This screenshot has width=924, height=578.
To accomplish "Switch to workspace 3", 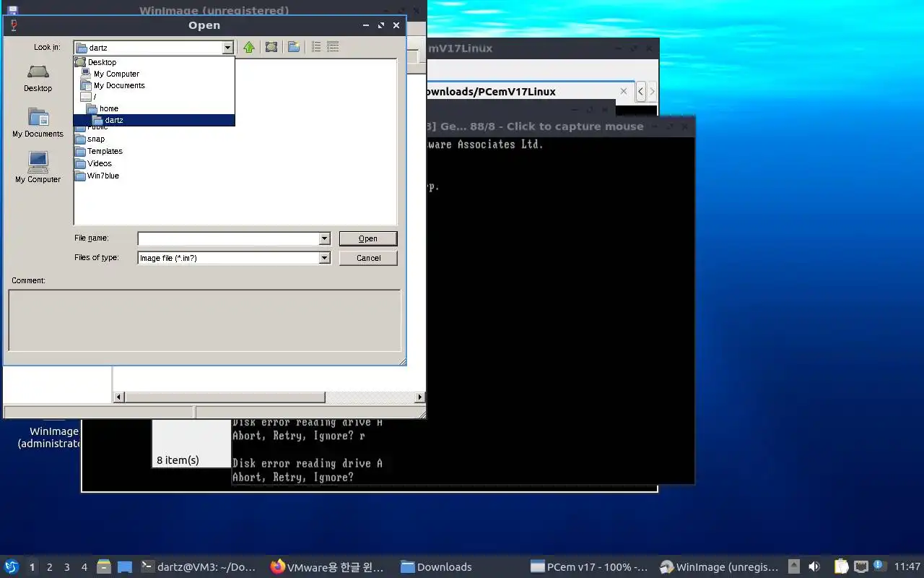I will click(66, 567).
